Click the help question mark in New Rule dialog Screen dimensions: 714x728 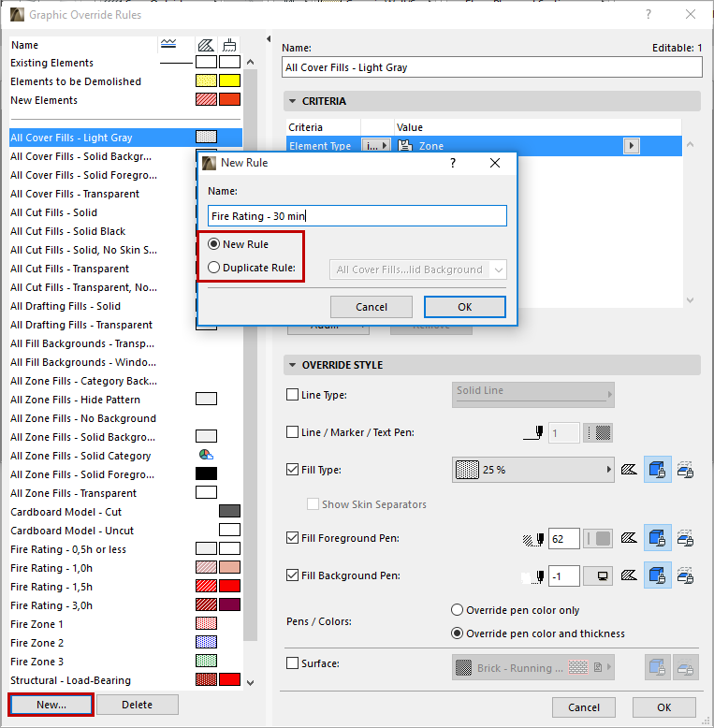pos(453,163)
